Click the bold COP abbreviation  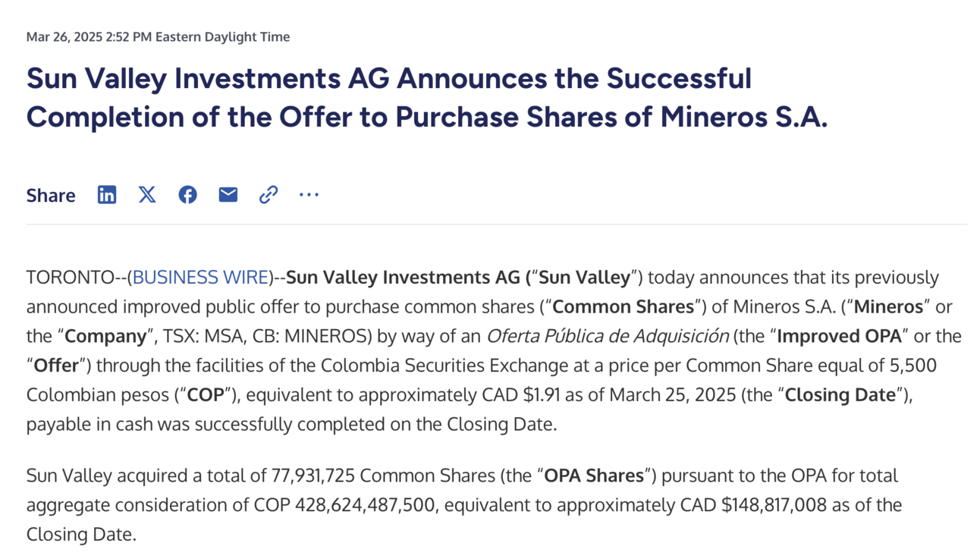(x=205, y=395)
